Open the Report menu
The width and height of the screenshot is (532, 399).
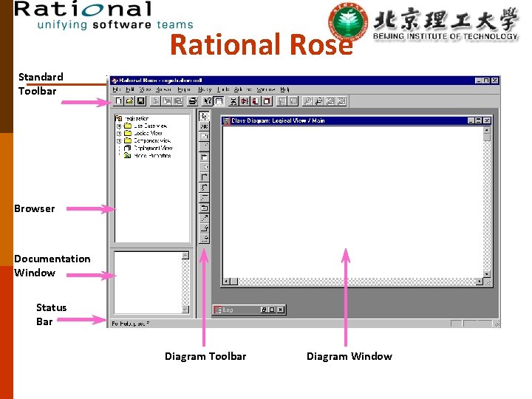(x=184, y=89)
